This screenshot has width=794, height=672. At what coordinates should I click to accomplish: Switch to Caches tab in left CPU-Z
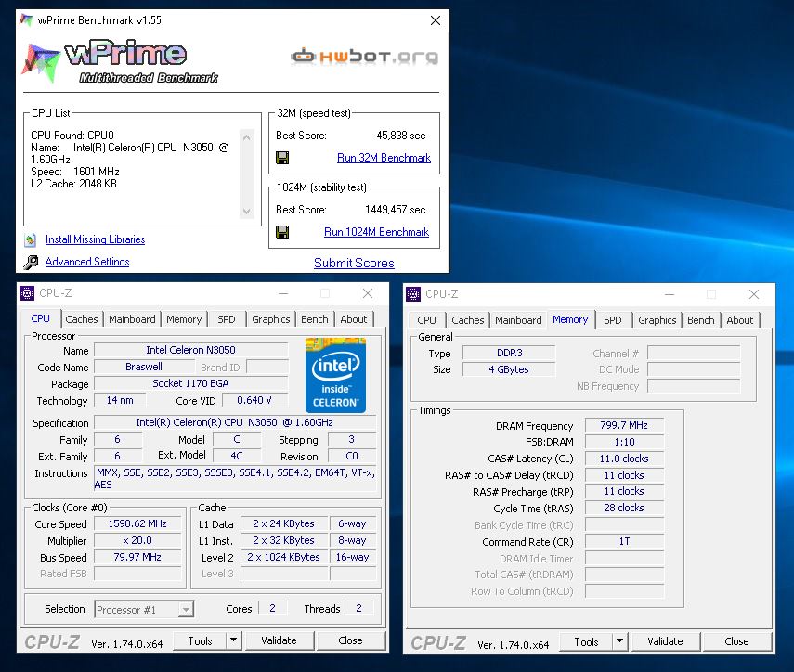point(82,319)
